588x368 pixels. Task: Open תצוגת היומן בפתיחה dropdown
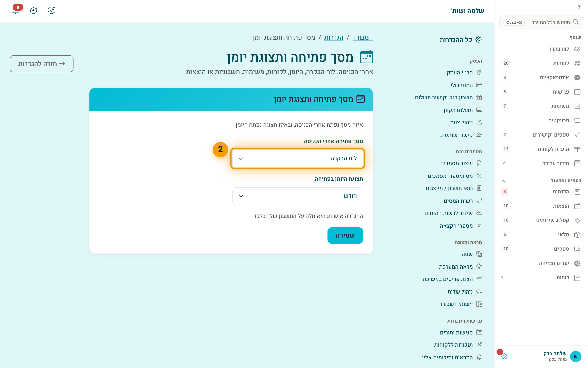coord(297,196)
